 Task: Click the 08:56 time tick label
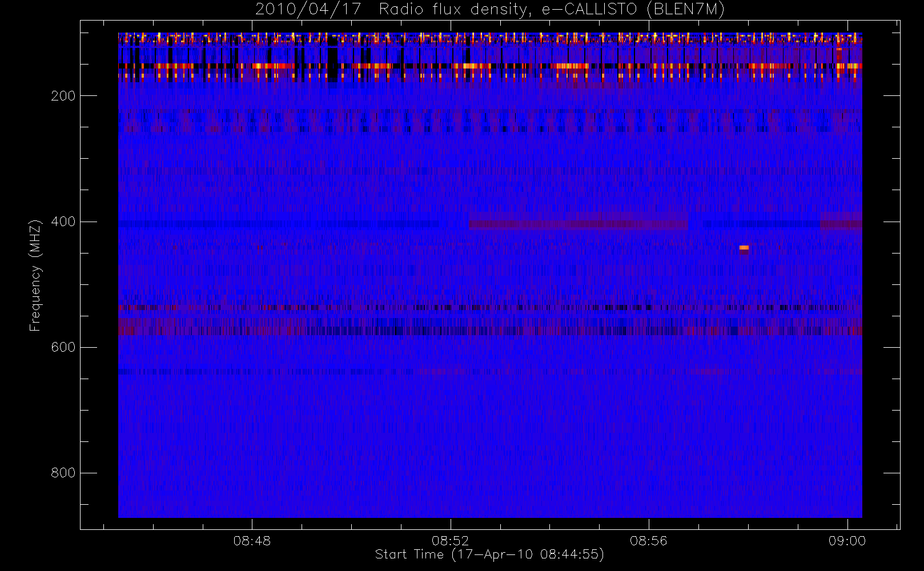point(649,541)
